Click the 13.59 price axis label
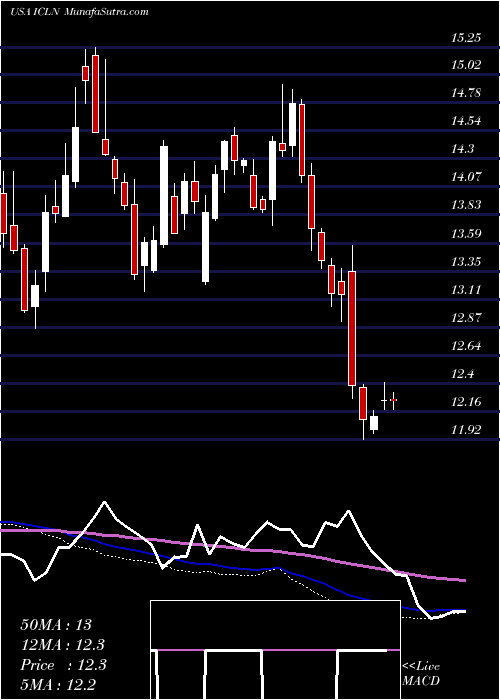Screen dimensions: 500x700 coord(466,233)
